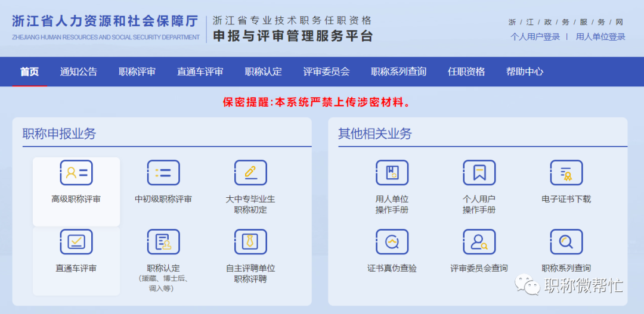Click the 直通车评审 label under the checkmark icon
This screenshot has width=644, height=314.
point(76,269)
